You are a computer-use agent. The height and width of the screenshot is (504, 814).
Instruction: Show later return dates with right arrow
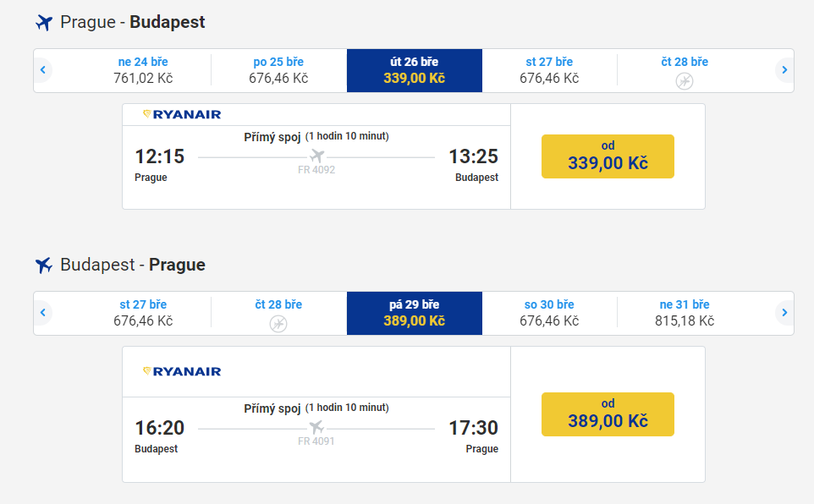[785, 313]
